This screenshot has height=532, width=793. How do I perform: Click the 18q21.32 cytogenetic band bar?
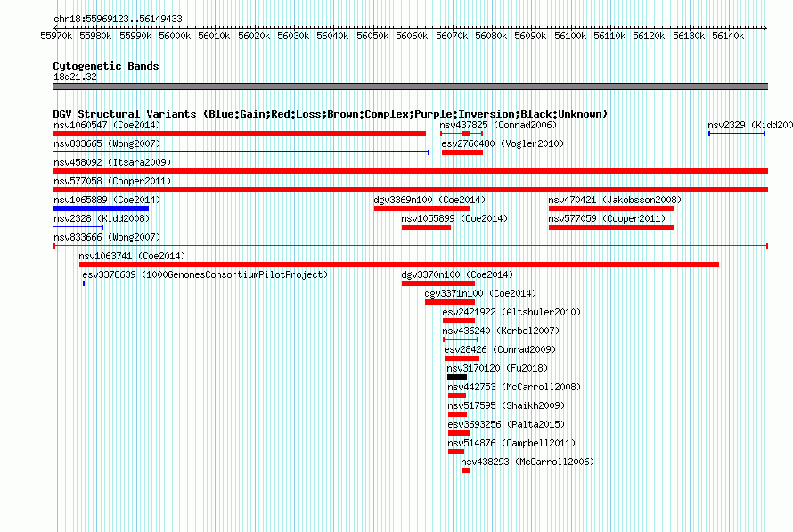[x=410, y=86]
